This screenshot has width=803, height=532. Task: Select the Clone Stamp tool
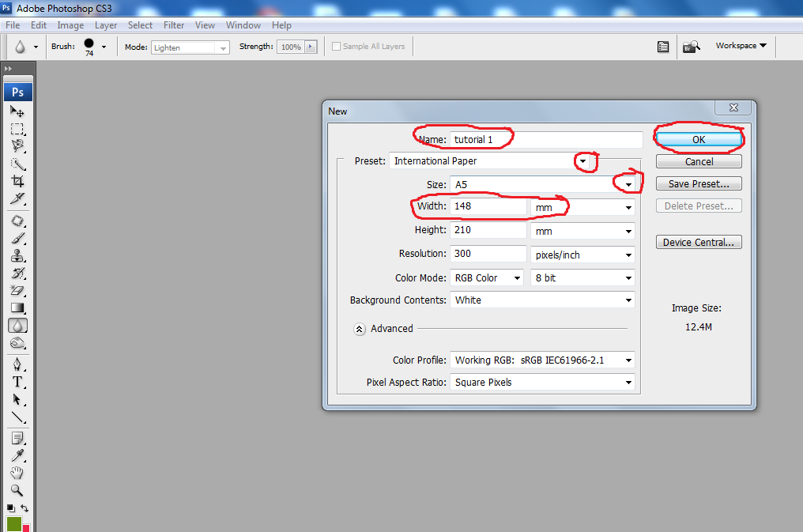tap(17, 255)
